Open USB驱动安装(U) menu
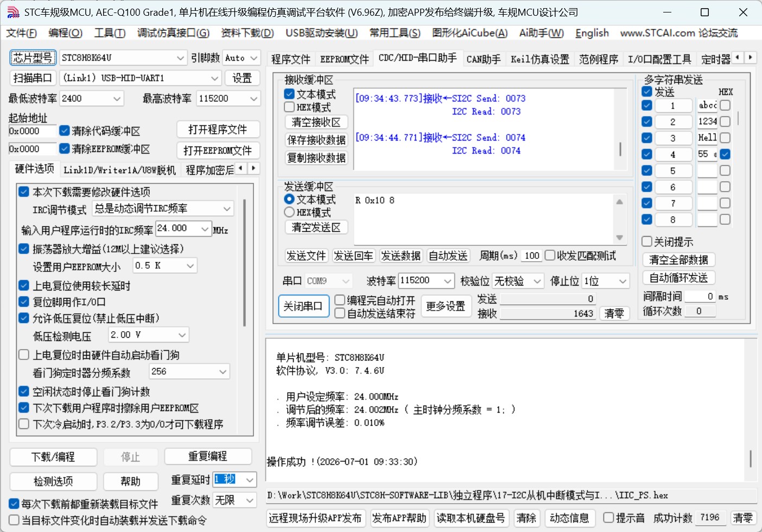The height and width of the screenshot is (532, 762). (x=321, y=33)
